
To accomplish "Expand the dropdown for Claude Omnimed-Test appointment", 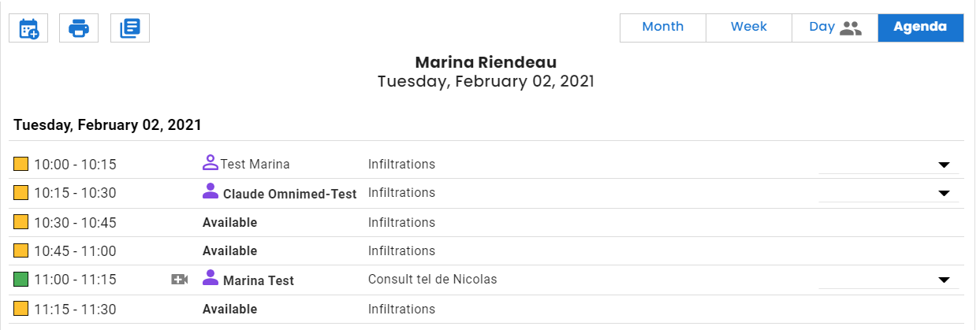I will [x=889, y=193].
